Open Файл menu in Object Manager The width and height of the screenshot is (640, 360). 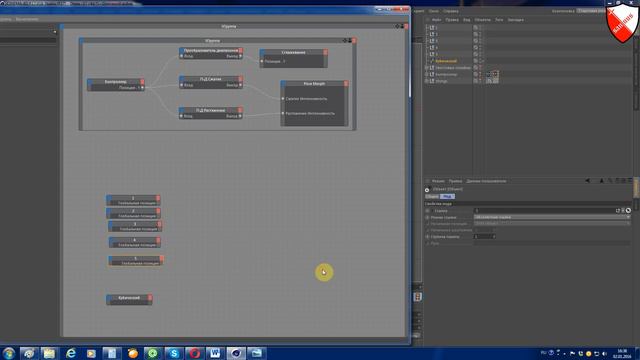click(436, 20)
